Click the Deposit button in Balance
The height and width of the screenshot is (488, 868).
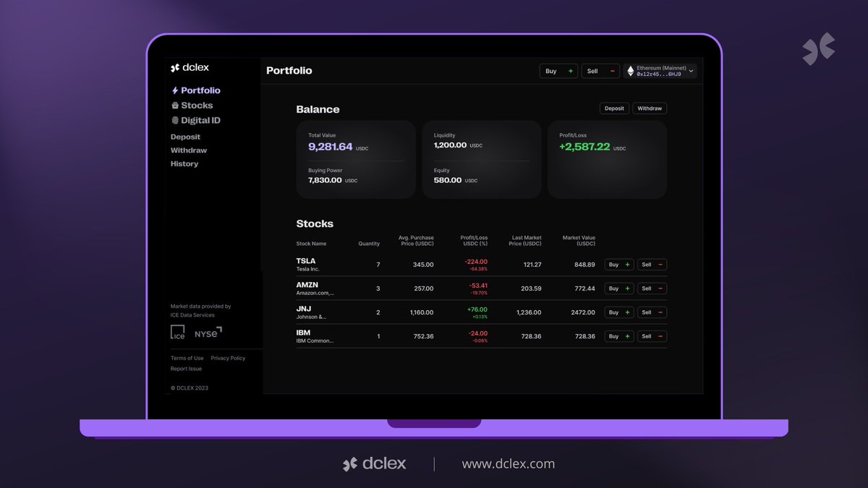point(614,108)
